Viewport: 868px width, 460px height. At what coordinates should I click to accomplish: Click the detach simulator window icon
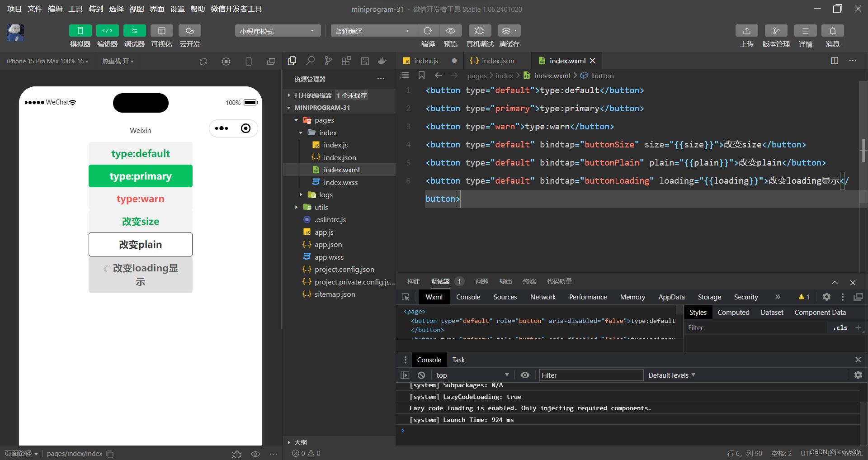(271, 62)
